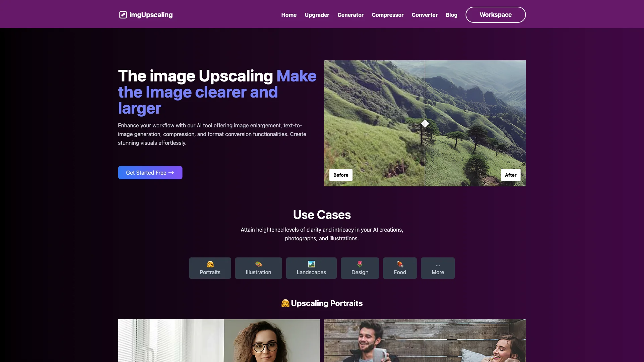Open the Generator menu item
Screen dimensions: 644x362
350,15
